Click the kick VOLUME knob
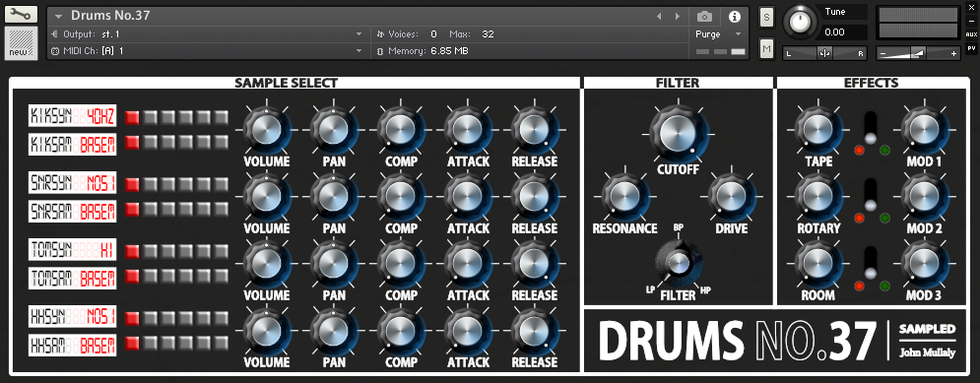This screenshot has height=383, width=980. [x=267, y=129]
